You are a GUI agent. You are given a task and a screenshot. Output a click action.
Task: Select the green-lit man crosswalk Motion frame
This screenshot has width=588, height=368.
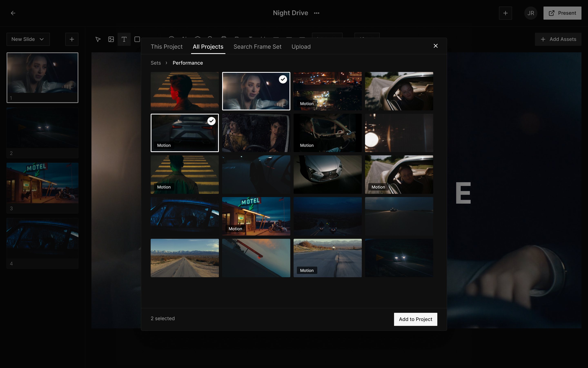click(x=185, y=175)
